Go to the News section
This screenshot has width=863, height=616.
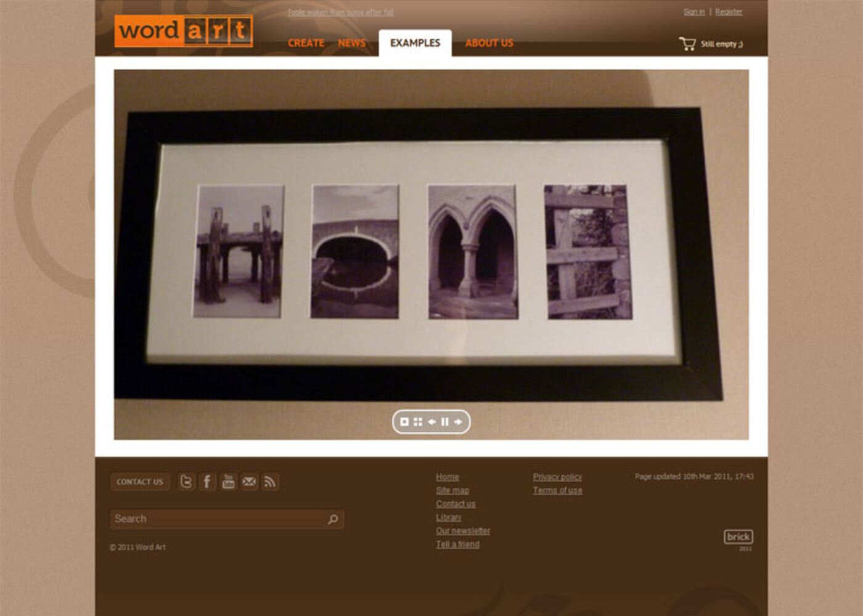[x=351, y=43]
